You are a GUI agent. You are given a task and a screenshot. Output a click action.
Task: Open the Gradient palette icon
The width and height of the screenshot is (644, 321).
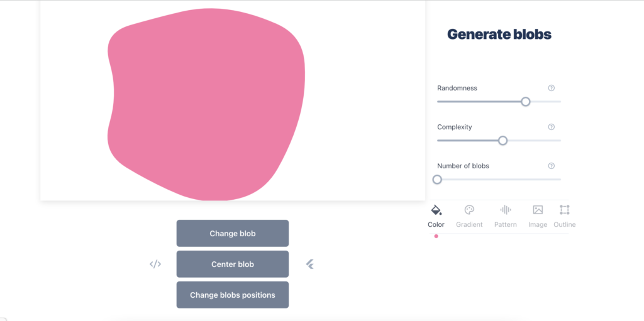(x=469, y=210)
